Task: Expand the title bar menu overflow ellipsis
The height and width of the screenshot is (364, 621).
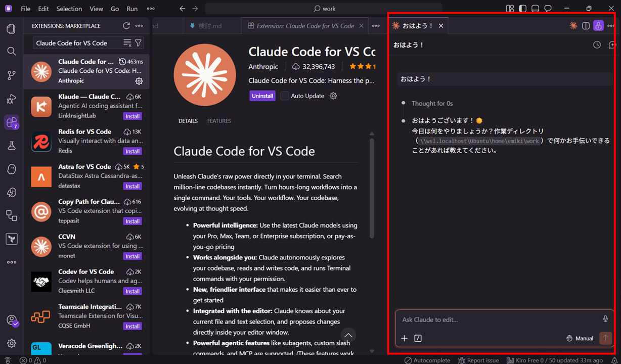Action: click(151, 9)
